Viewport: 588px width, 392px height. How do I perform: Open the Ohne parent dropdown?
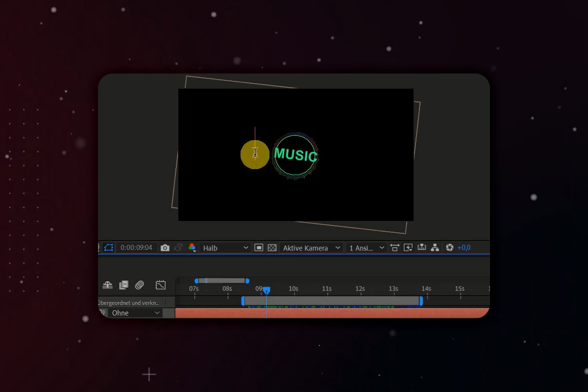click(x=135, y=313)
